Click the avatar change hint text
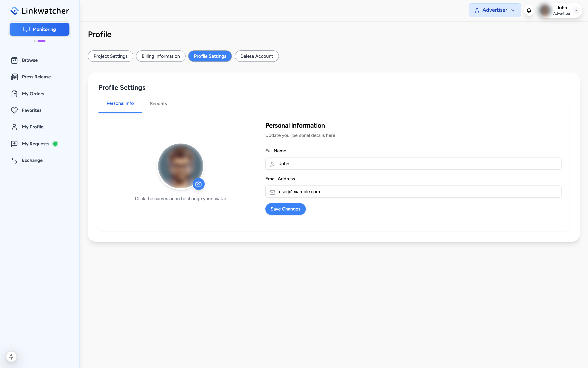The width and height of the screenshot is (588, 368). point(180,199)
